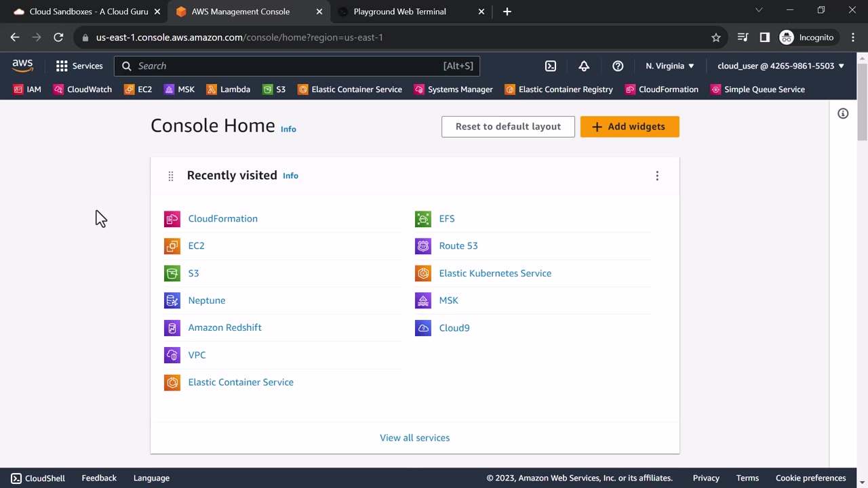Open the Incognito profile button
868x488 pixels.
[x=806, y=37]
